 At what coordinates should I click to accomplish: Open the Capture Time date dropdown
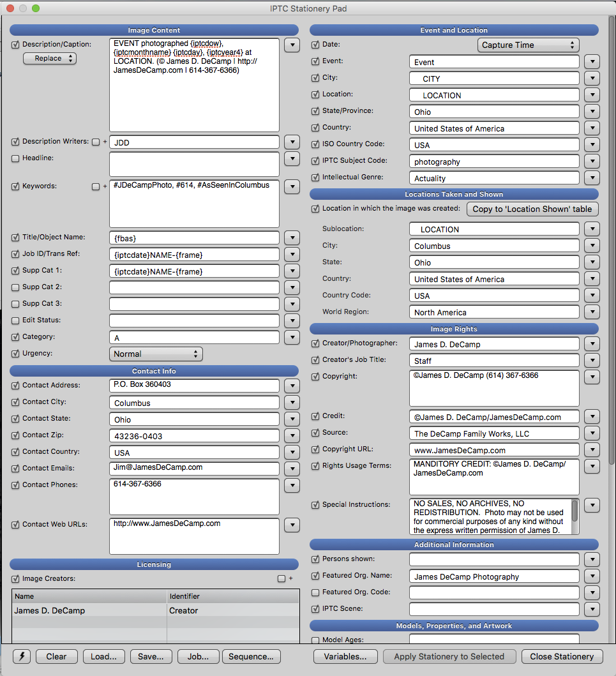coord(528,45)
